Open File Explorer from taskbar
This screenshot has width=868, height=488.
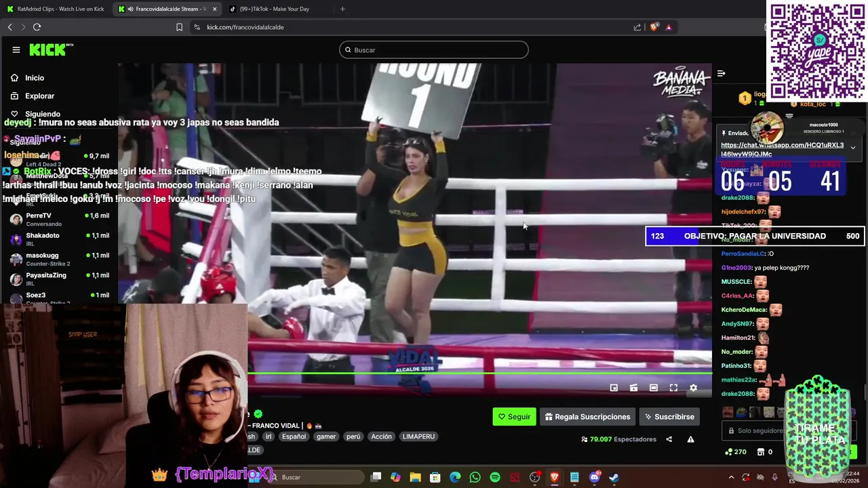(415, 477)
